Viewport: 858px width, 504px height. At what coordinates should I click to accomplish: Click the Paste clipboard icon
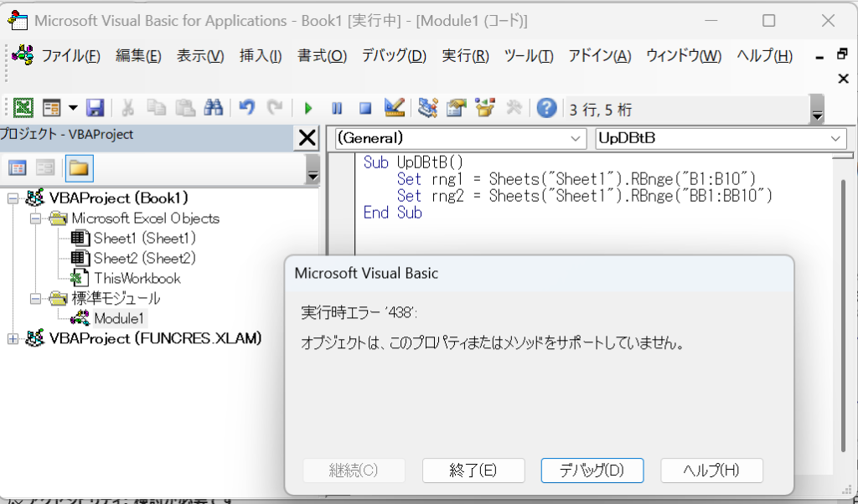[185, 108]
